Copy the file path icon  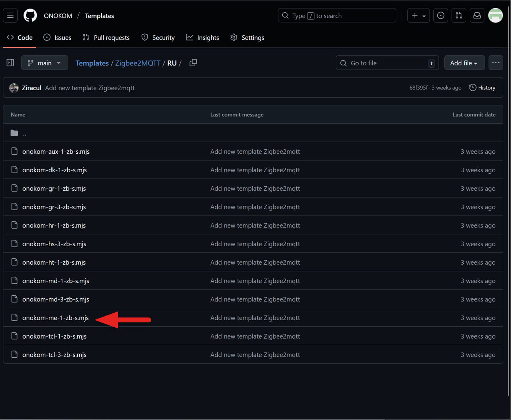click(x=193, y=63)
